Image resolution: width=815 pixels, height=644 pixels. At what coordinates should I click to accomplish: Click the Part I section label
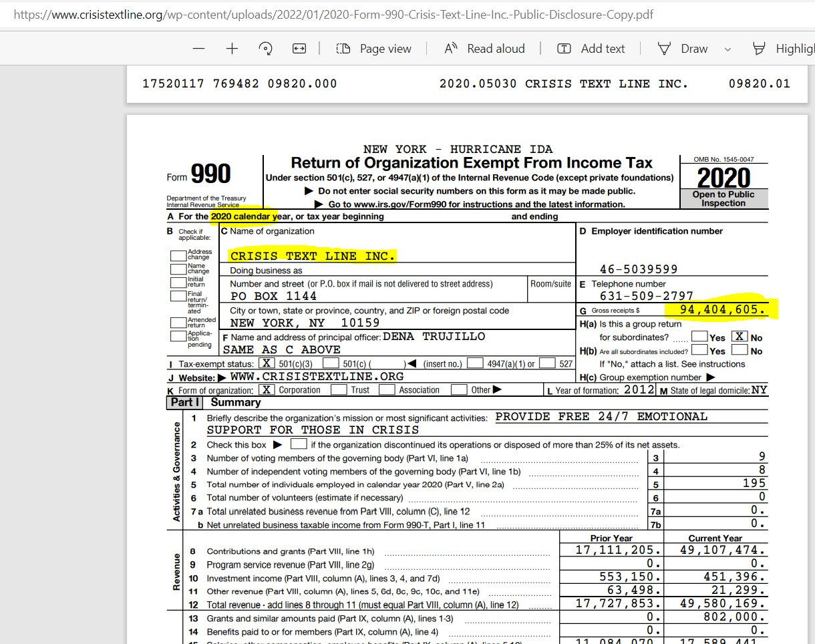(x=184, y=402)
